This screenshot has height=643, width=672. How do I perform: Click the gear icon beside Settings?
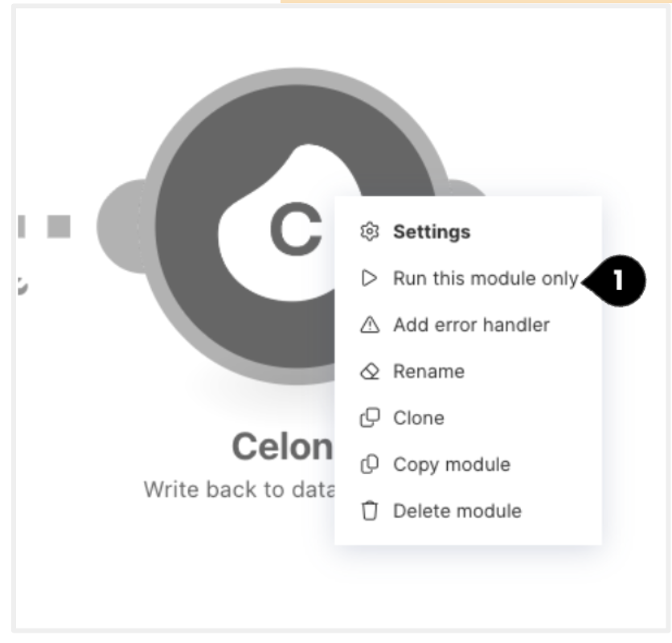[369, 232]
